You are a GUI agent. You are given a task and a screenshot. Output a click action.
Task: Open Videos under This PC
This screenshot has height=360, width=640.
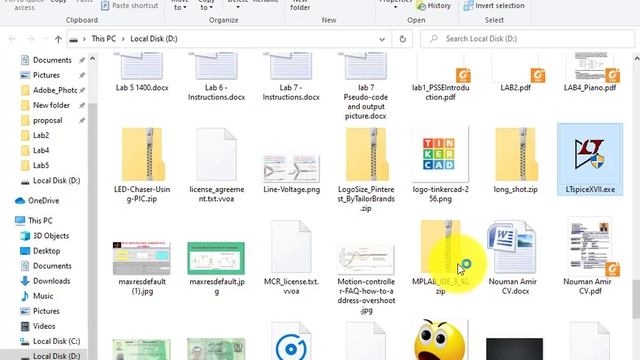(x=44, y=326)
